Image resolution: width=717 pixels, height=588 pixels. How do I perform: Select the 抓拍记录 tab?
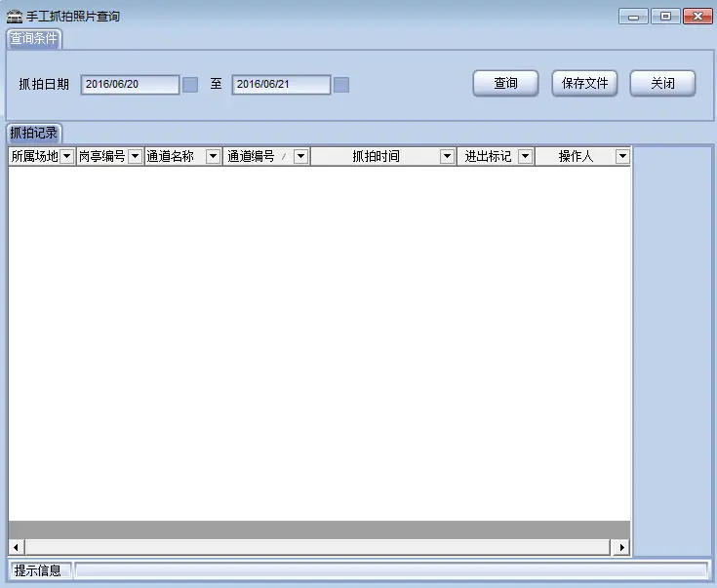tap(34, 133)
